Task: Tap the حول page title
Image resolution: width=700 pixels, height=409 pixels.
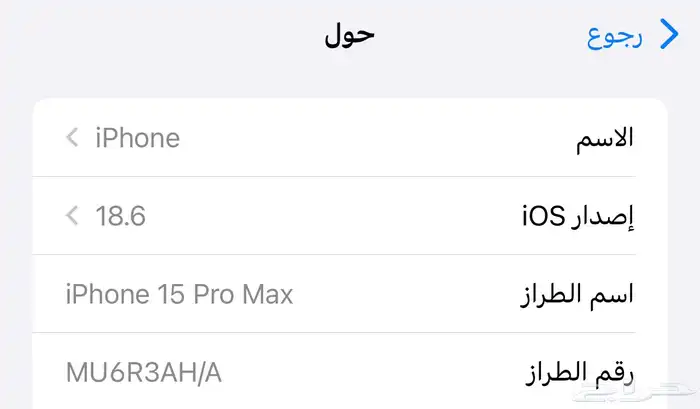Action: coord(349,37)
